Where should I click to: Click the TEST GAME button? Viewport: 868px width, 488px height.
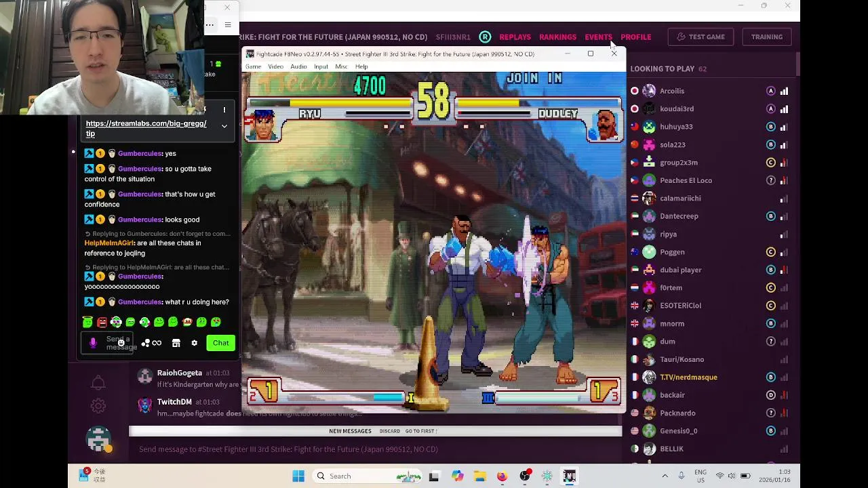point(701,37)
